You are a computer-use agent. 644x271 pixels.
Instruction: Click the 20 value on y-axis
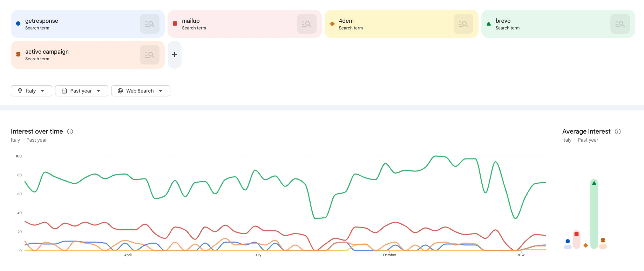tap(20, 232)
